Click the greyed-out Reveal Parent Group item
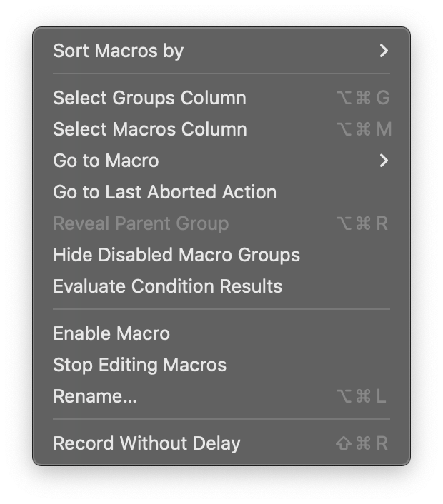The image size is (443, 504). [x=141, y=223]
